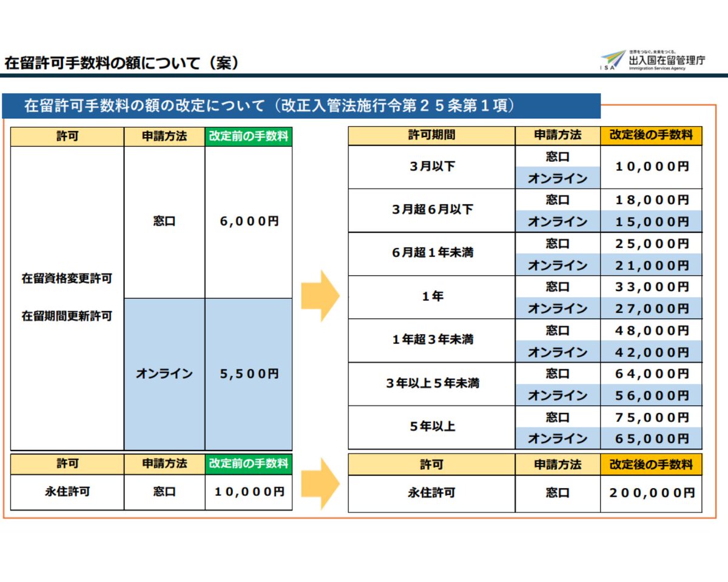
Task: Click the 42,000円 fee cell
Action: 652,352
